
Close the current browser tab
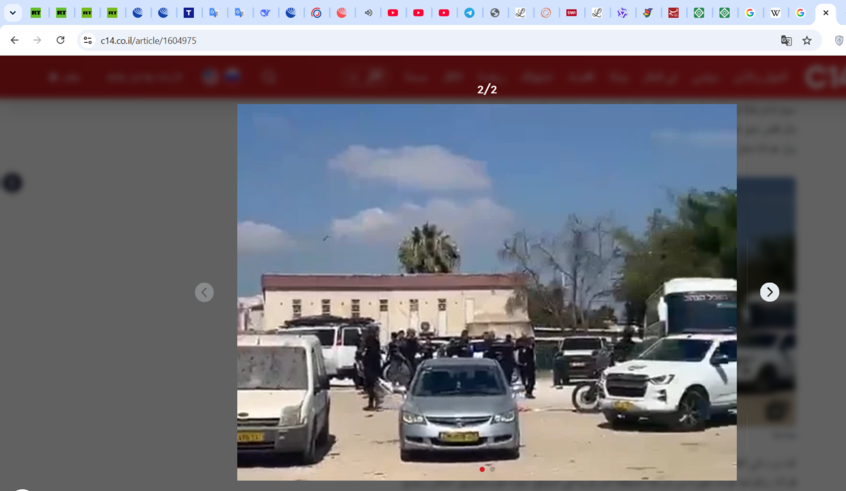pos(825,12)
